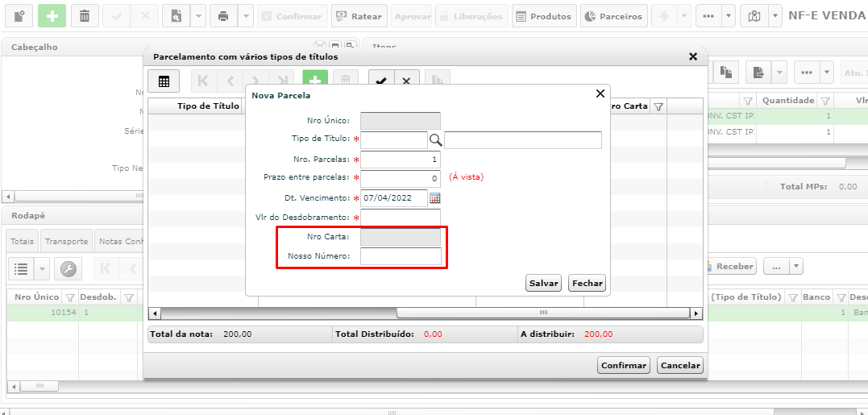This screenshot has width=868, height=415.
Task: Click the copy documents icon in Itens toolbar
Action: coord(725,72)
